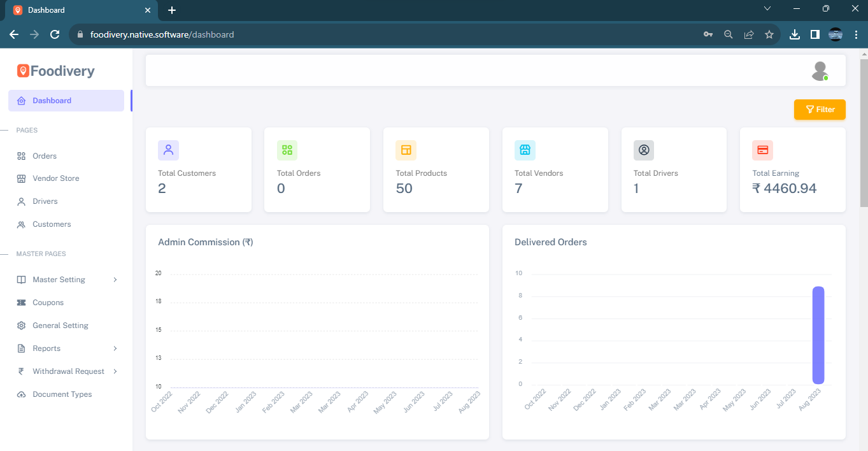The height and width of the screenshot is (451, 868).
Task: Click the General Setting gear icon
Action: click(x=21, y=326)
